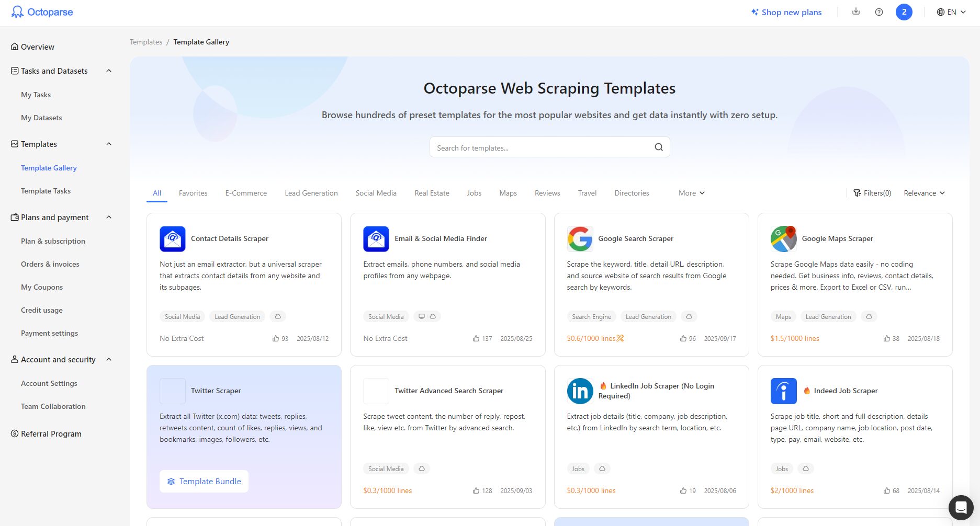Open the EN language dropdown

[x=951, y=12]
